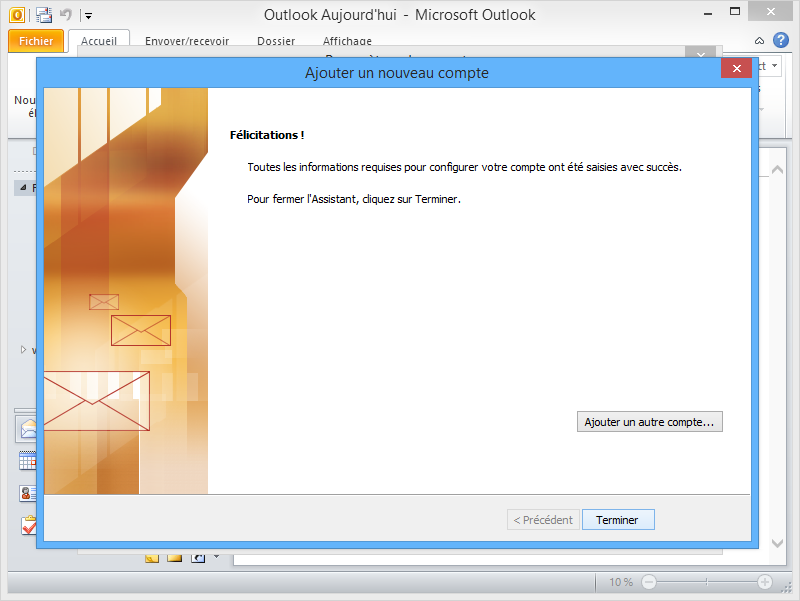Switch to the Dossier tab
This screenshot has width=800, height=601.
pos(275,41)
